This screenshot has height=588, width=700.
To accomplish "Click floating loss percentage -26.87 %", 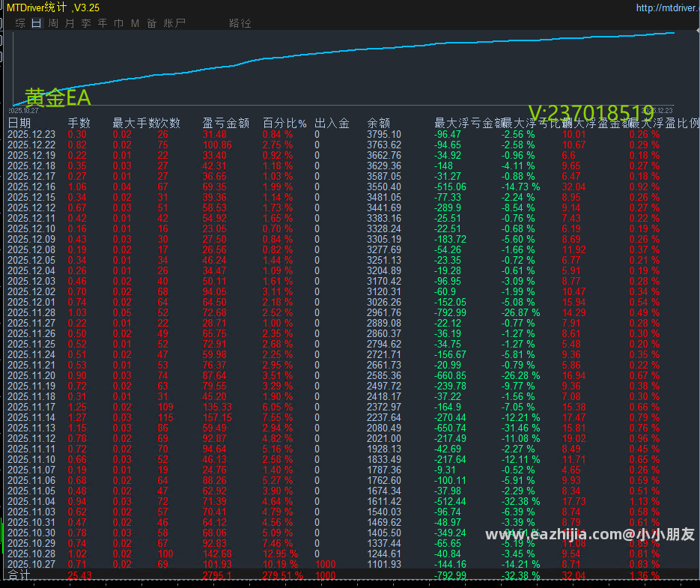I will point(520,313).
